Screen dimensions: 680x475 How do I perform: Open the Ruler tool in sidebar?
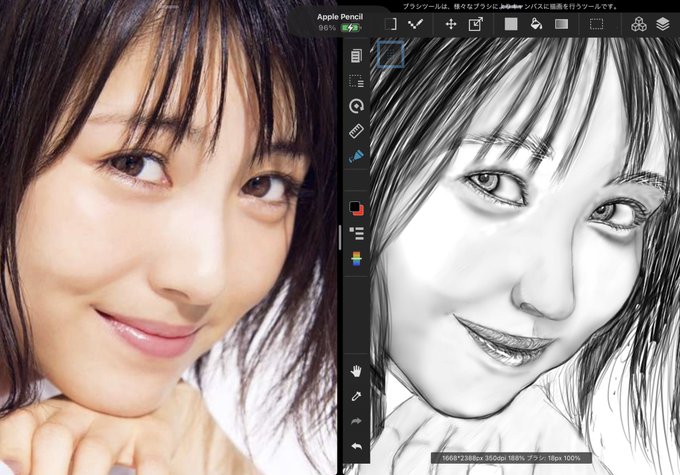[356, 131]
